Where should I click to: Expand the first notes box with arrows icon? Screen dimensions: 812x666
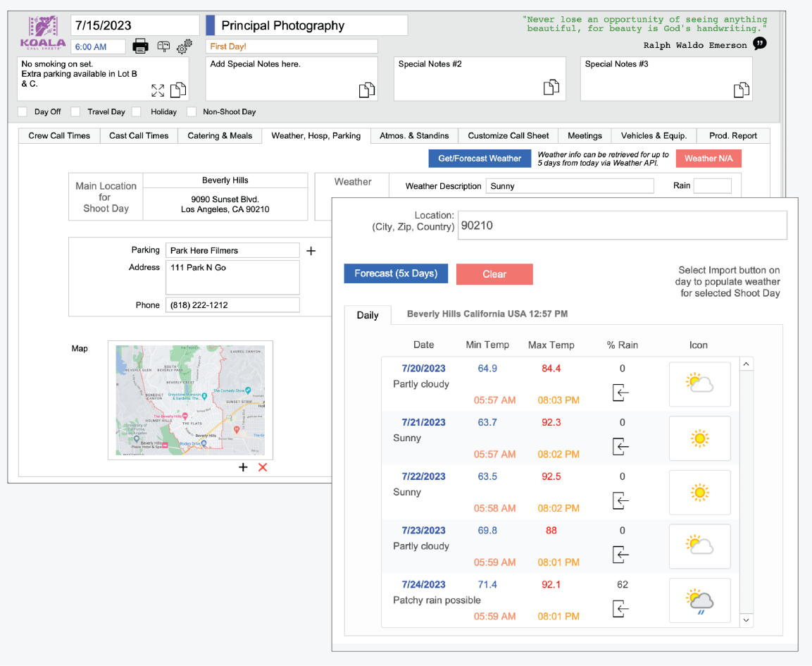tap(158, 90)
